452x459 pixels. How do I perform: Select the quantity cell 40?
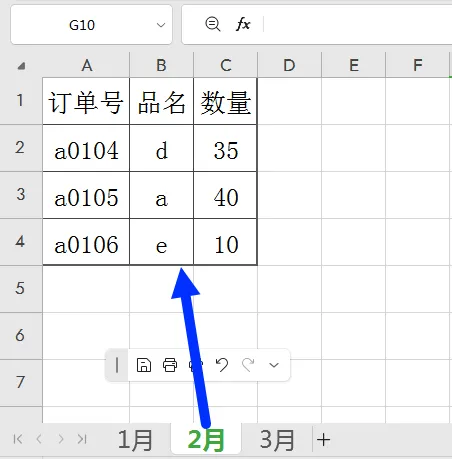coord(225,195)
